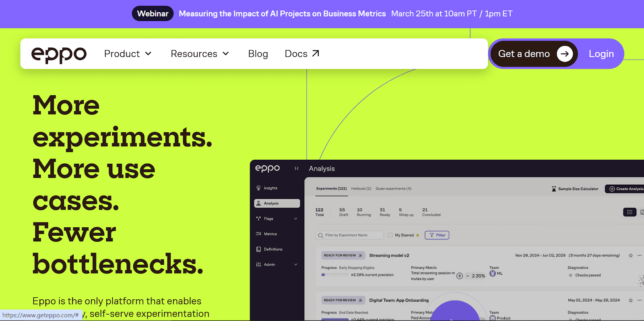Click the plus icon on the Create Analysis button
Viewport: 644px width, 321px height.
tap(612, 189)
